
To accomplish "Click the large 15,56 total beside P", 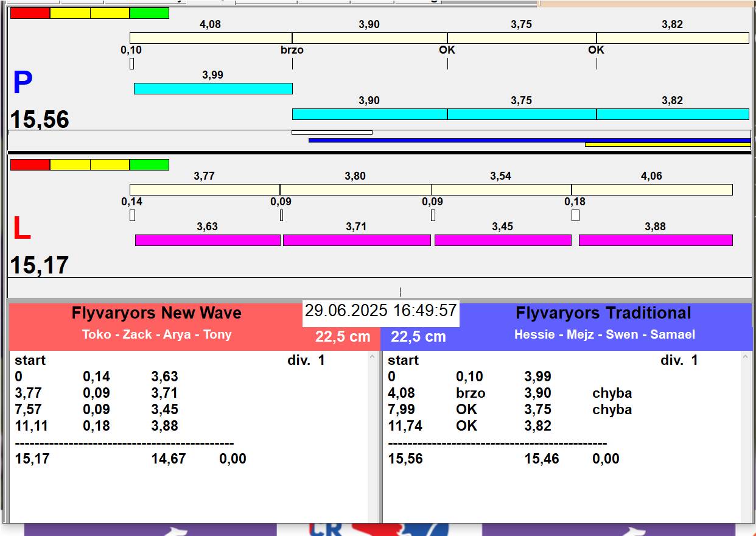I will tap(40, 119).
